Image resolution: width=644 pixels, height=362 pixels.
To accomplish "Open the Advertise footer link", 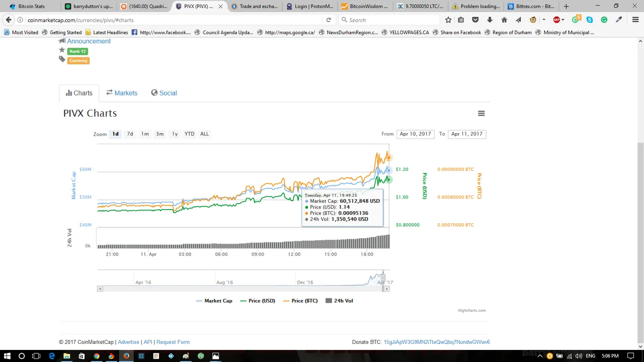I will point(128,342).
